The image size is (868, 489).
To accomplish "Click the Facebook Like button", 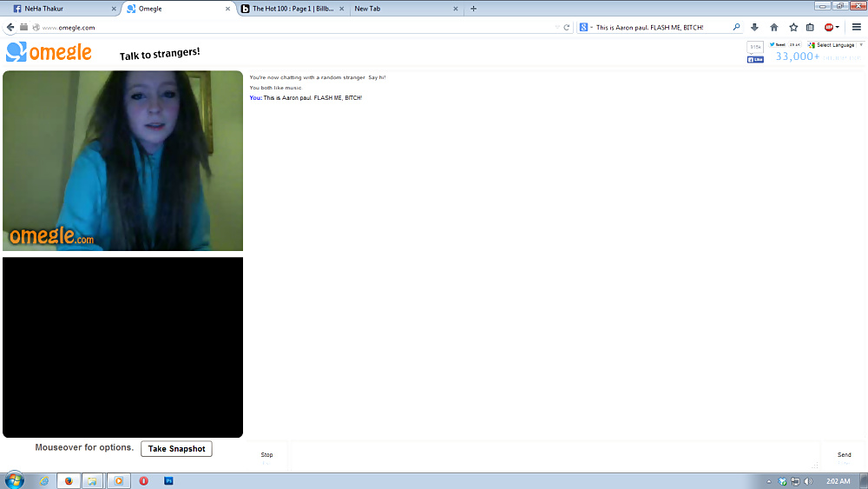I will click(x=755, y=59).
